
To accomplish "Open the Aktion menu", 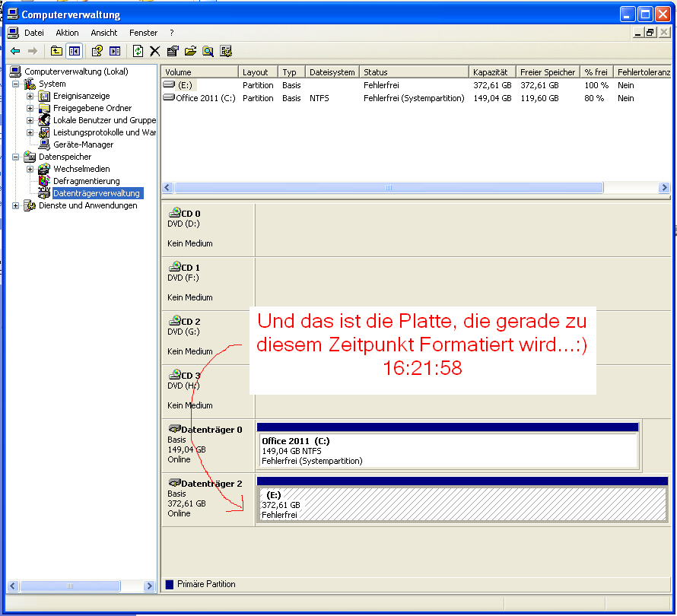I will 67,33.
